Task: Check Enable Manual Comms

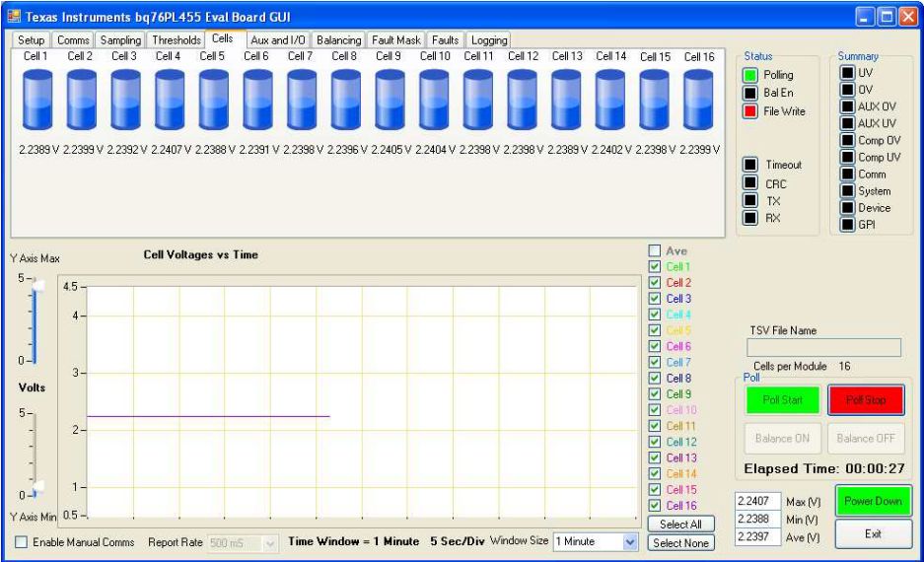Action: [x=22, y=542]
